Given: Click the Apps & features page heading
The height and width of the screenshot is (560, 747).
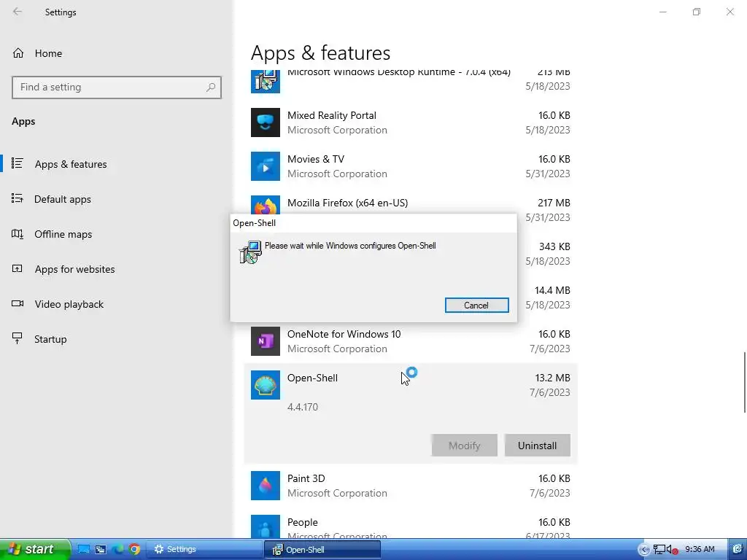Looking at the screenshot, I should (x=321, y=52).
